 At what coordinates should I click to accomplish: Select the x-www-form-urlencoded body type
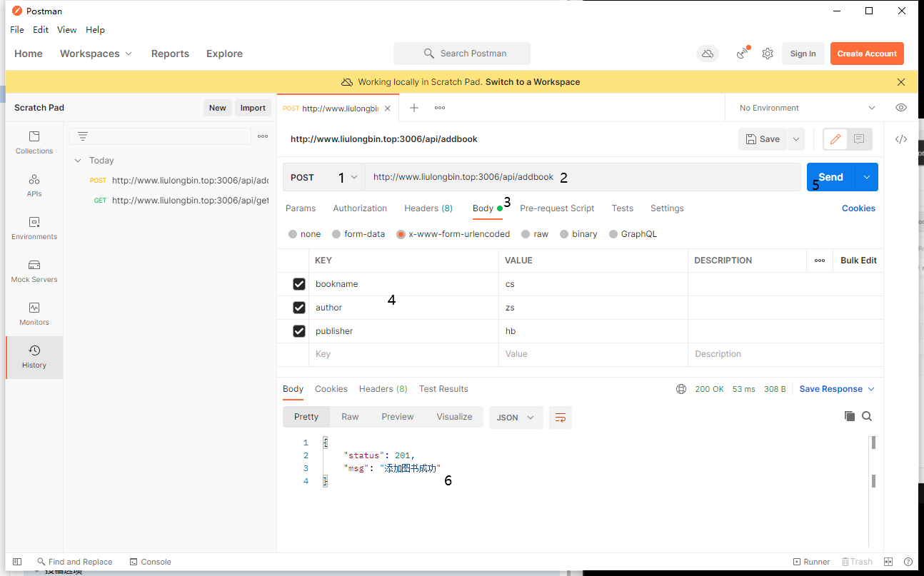click(401, 234)
